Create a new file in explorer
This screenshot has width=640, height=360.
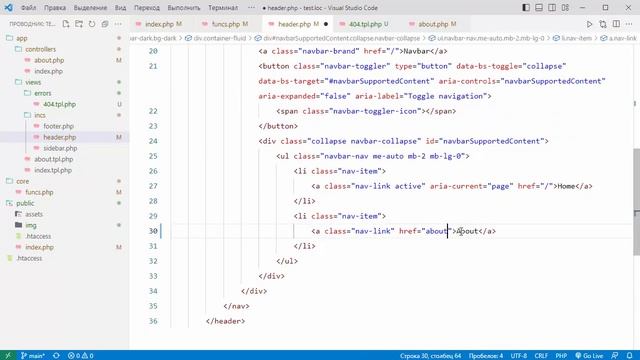point(66,24)
